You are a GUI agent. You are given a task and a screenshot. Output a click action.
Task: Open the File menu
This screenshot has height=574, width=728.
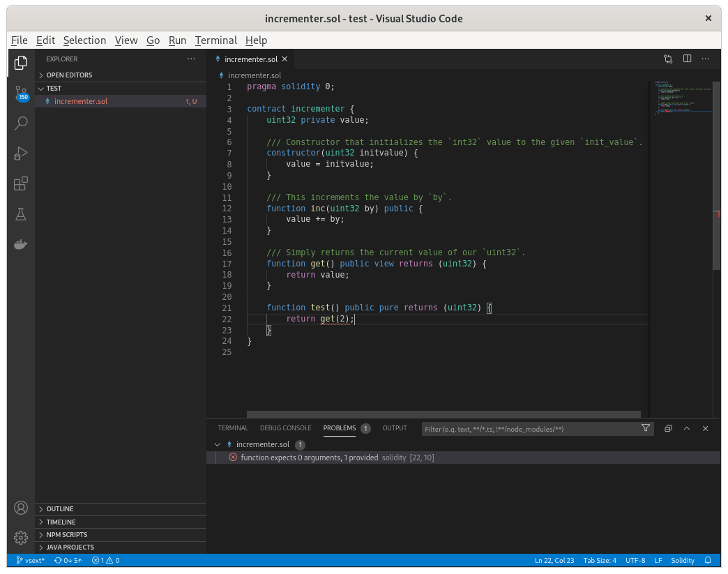[x=20, y=40]
